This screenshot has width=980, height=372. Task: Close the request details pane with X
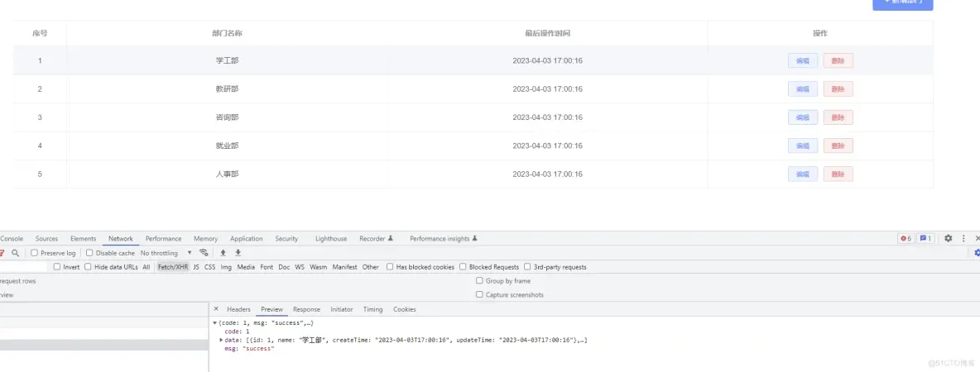(x=216, y=309)
